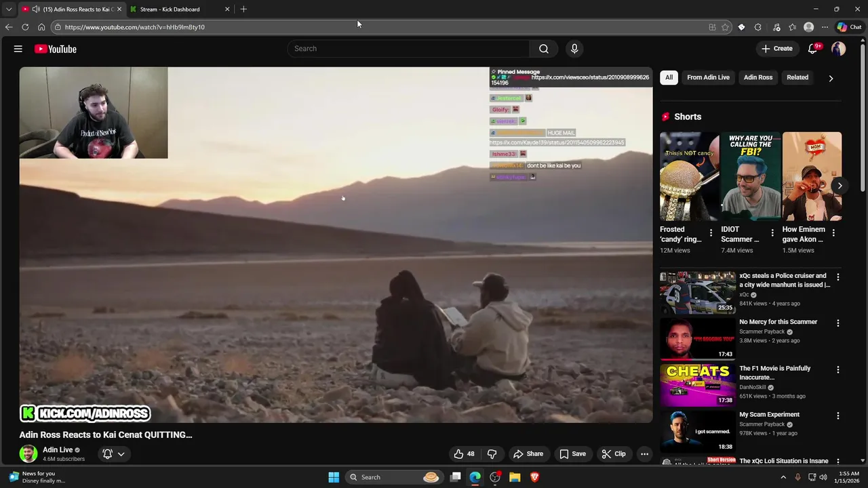This screenshot has width=868, height=488.
Task: Click the browser address bar URL
Action: pos(134,27)
